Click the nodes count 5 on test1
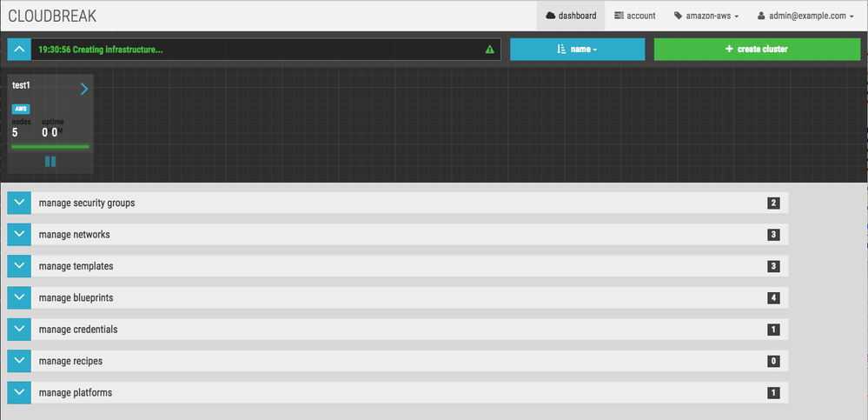Screen dimensions: 868x420 tap(15, 132)
